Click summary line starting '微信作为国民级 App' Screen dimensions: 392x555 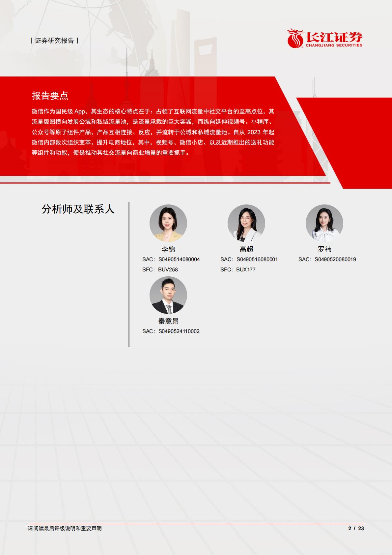(x=153, y=111)
